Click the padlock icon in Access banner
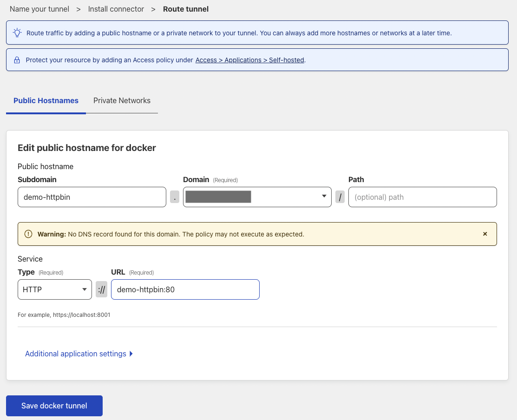 click(17, 60)
